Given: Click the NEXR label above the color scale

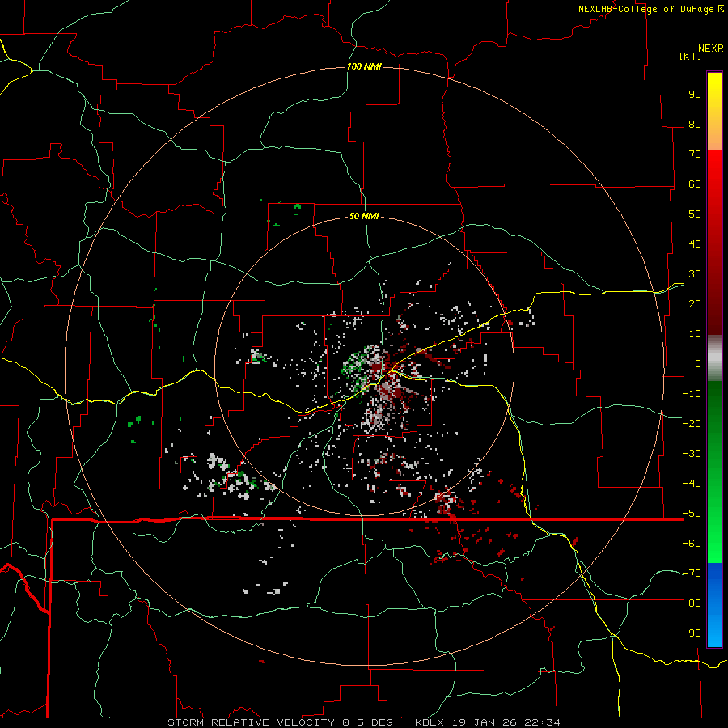Looking at the screenshot, I should click(711, 49).
